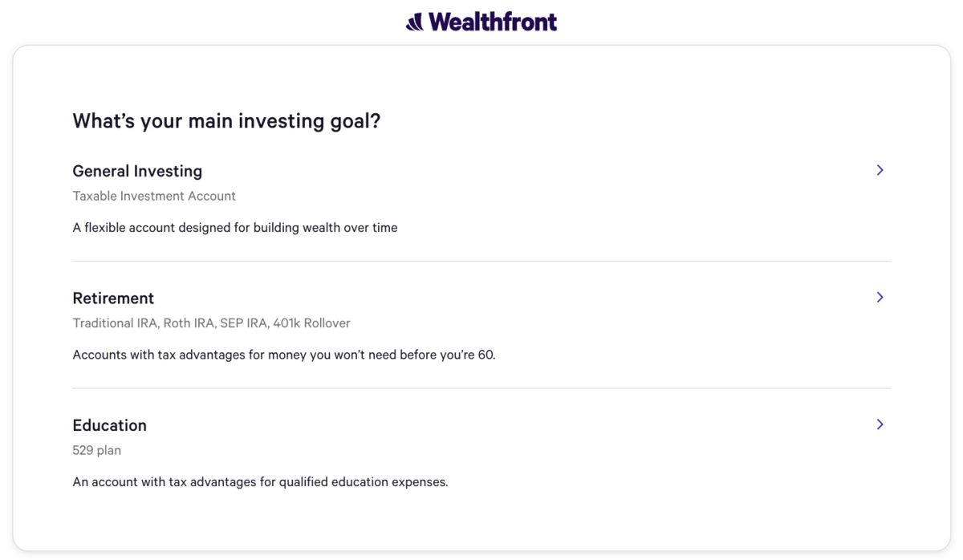Open General Investing via its chevron arrow

(x=880, y=170)
